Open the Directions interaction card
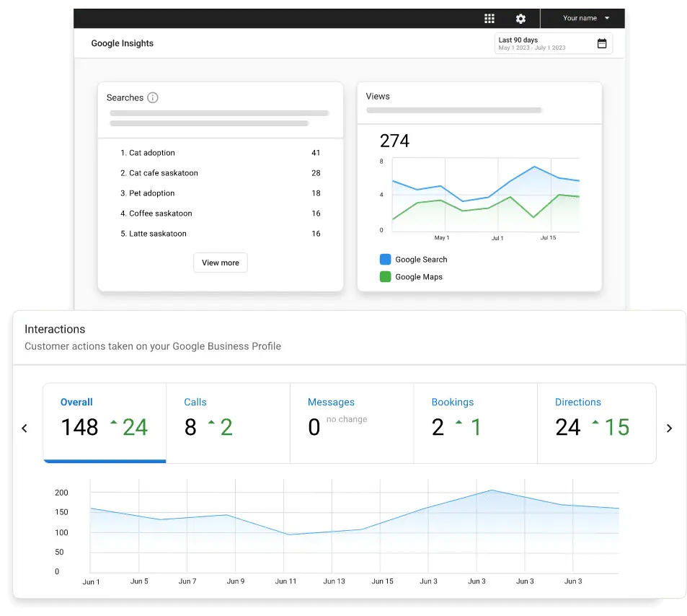This screenshot has height=616, width=687. [598, 422]
